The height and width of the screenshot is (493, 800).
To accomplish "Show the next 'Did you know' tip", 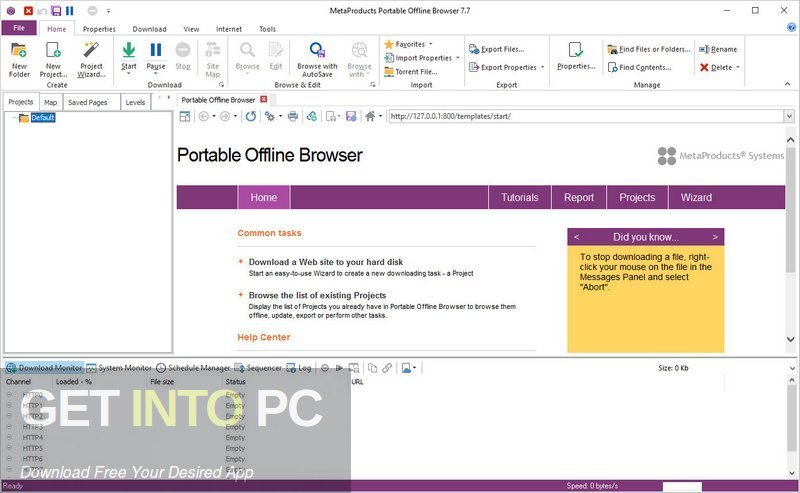I will [x=715, y=237].
